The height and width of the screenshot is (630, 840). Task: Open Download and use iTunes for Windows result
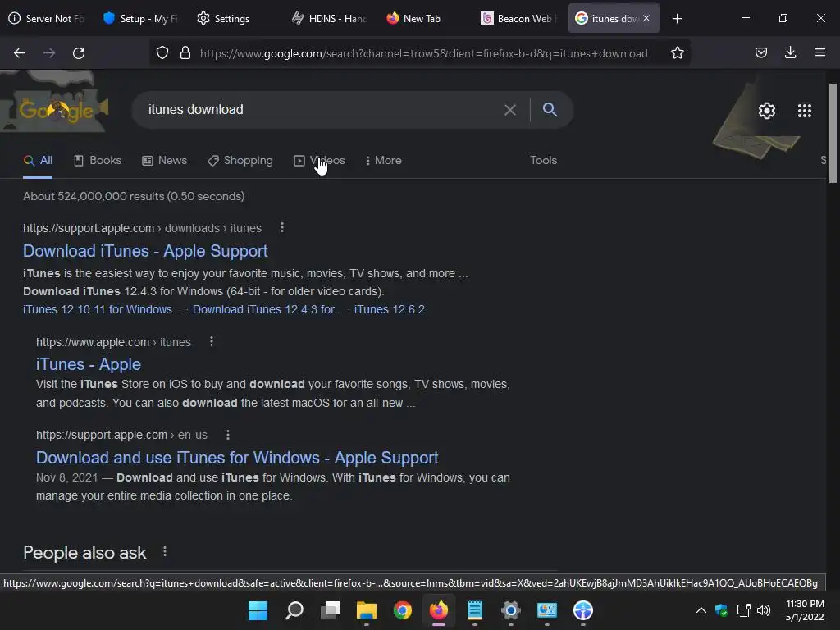click(x=237, y=458)
